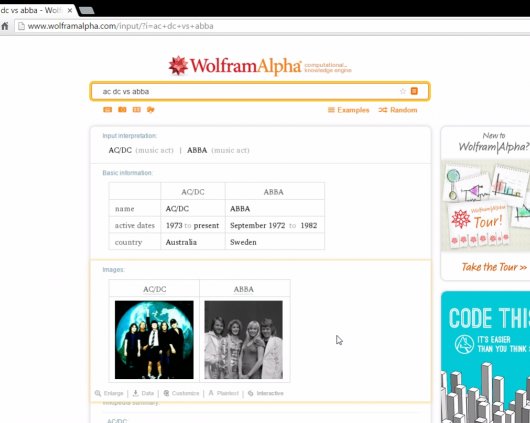Click the browser address bar URL

tap(120, 26)
